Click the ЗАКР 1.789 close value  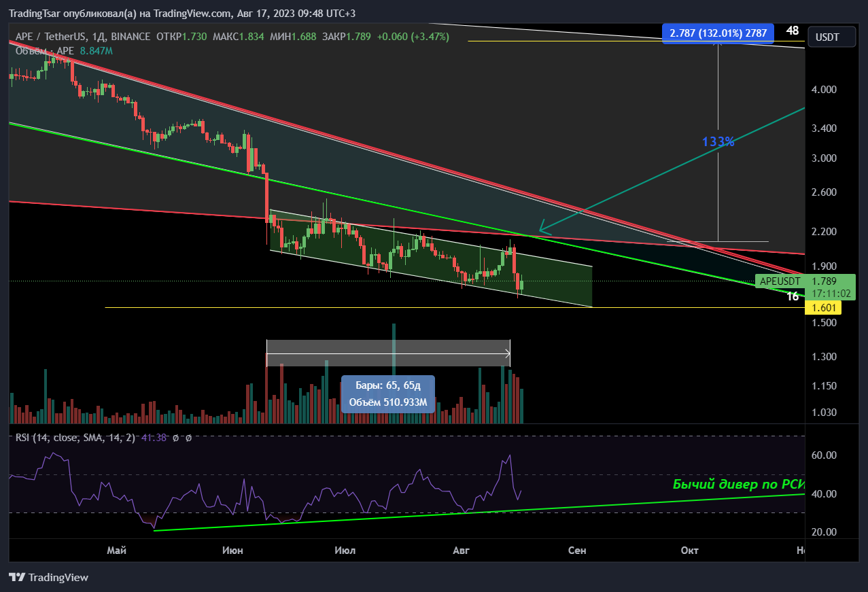point(348,37)
